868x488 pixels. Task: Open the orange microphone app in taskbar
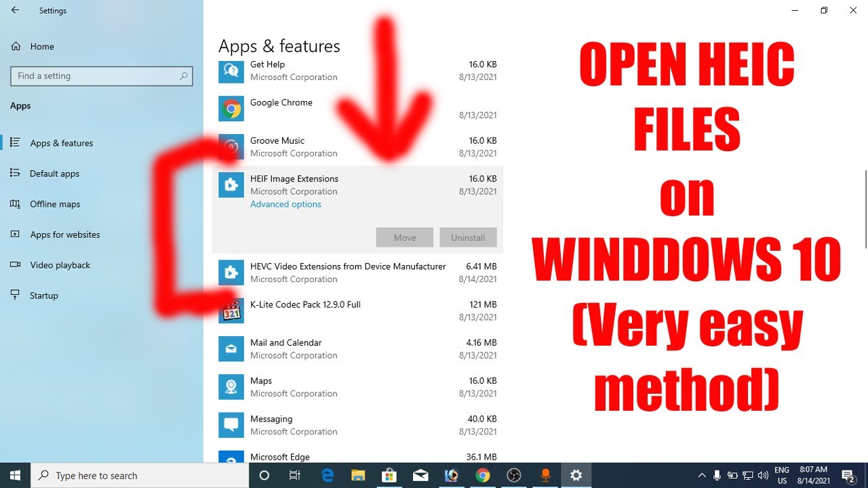coord(545,475)
